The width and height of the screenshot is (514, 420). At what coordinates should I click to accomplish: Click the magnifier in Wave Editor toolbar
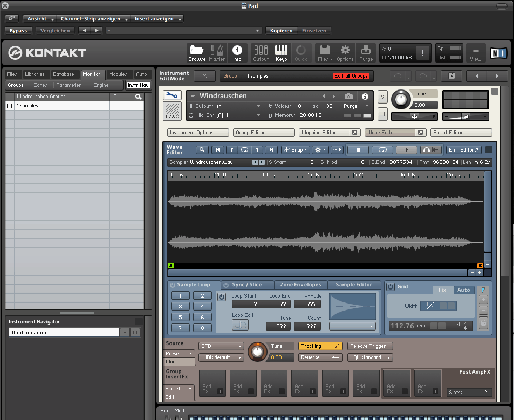pyautogui.click(x=202, y=150)
